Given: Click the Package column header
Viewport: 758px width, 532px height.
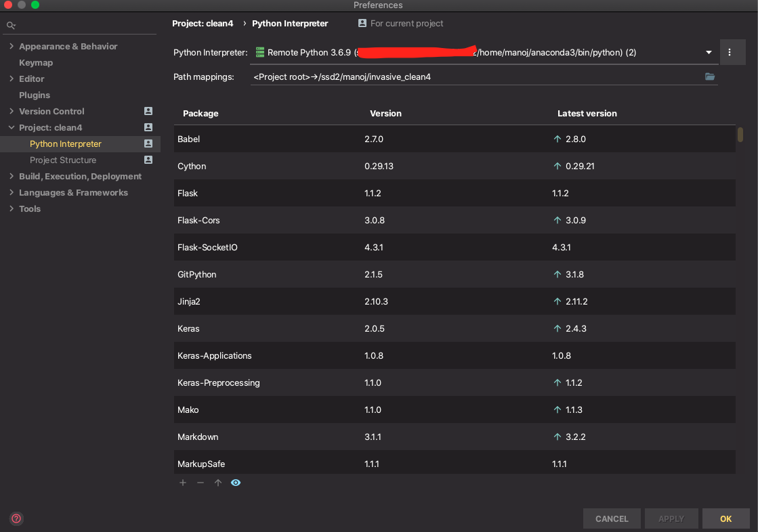Looking at the screenshot, I should 201,113.
